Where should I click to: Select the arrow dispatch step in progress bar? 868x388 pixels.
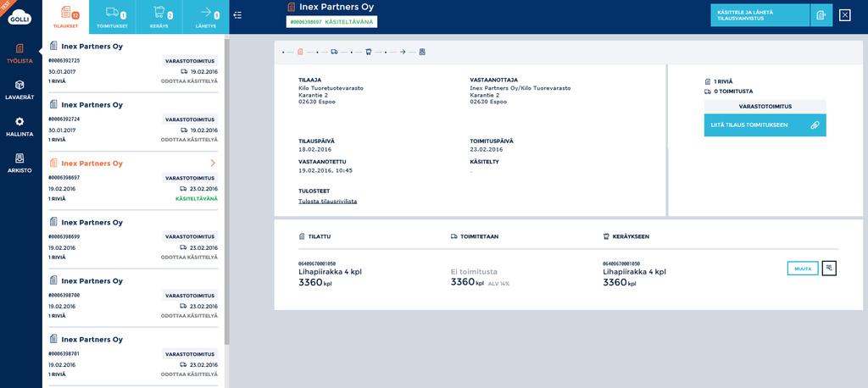point(403,52)
